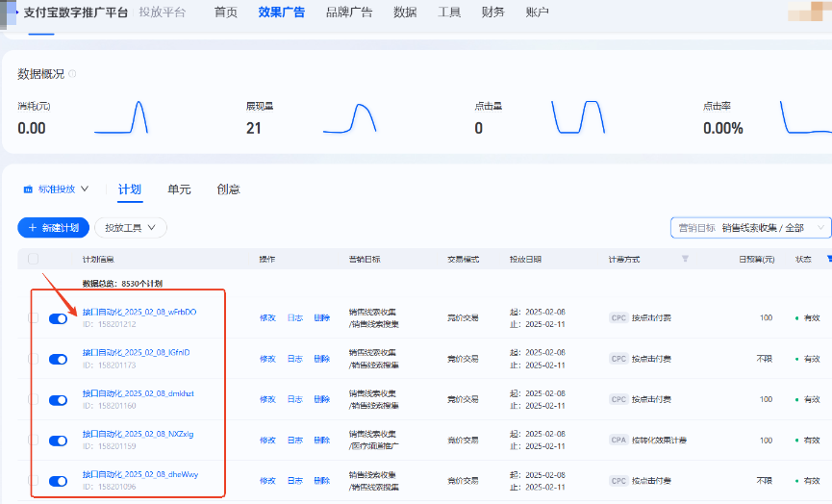Click the plus icon on the 新建计划 button
This screenshot has width=832, height=504.
[33, 228]
